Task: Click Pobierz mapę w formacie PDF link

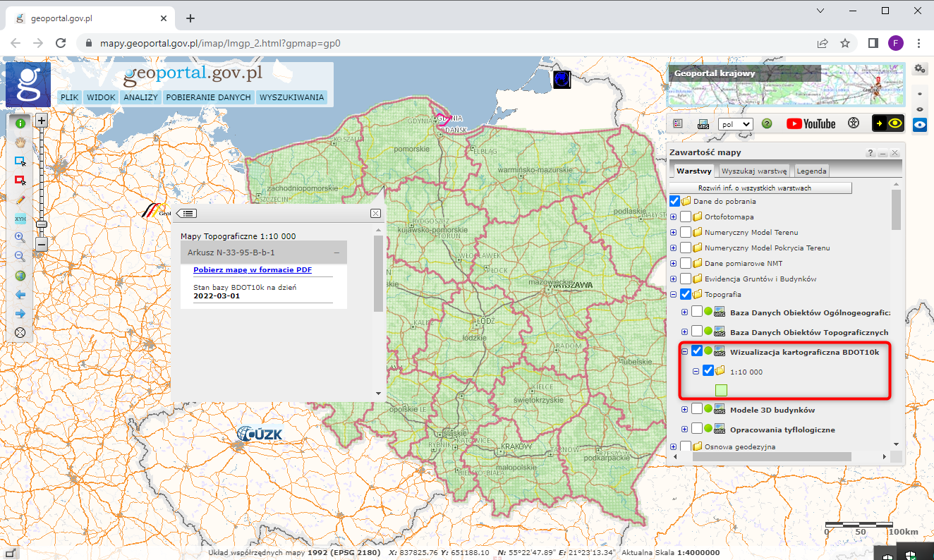Action: pos(253,270)
